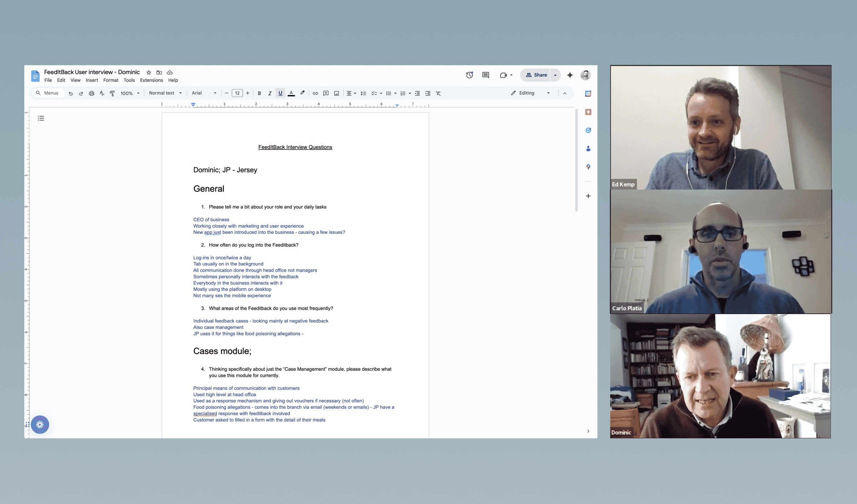Open the zoom level dropdown

point(130,93)
